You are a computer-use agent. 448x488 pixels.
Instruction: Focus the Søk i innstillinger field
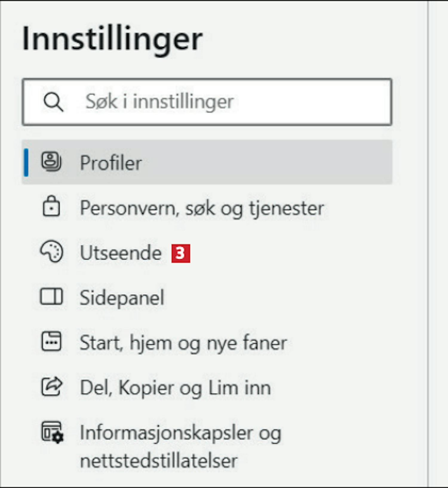207,102
